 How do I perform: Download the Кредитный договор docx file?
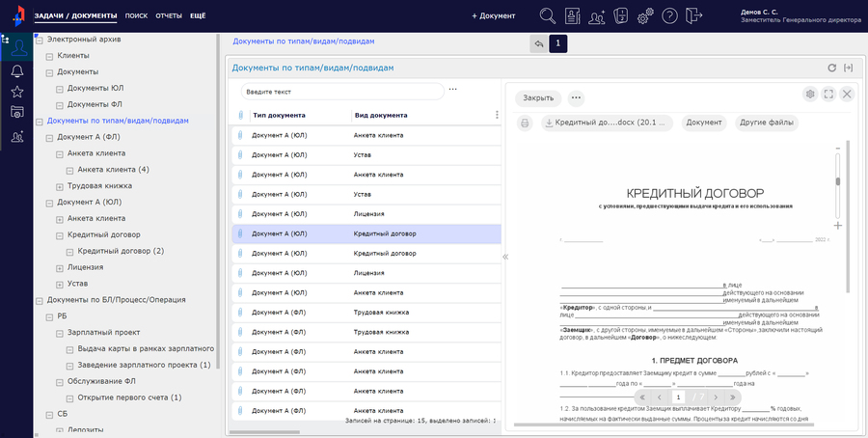607,123
